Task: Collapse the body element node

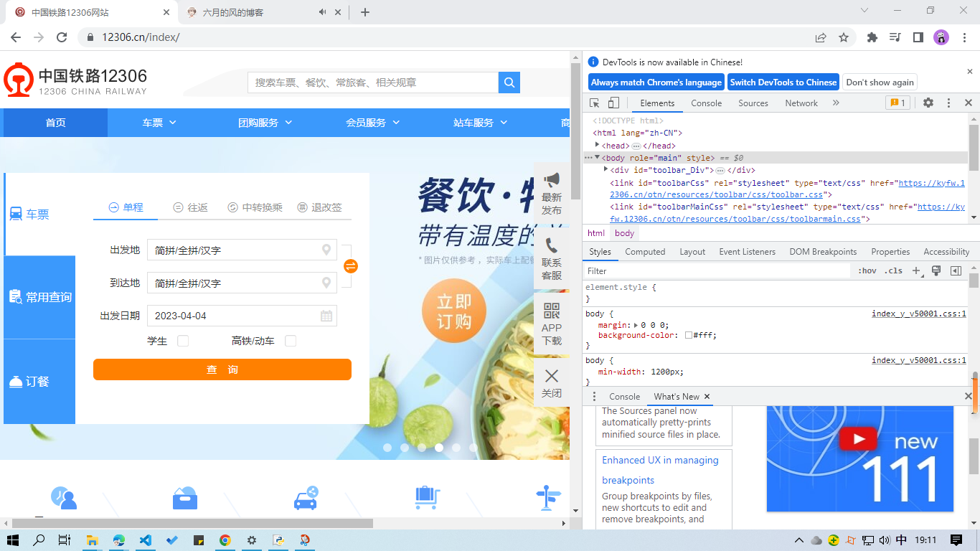Action: pyautogui.click(x=597, y=157)
